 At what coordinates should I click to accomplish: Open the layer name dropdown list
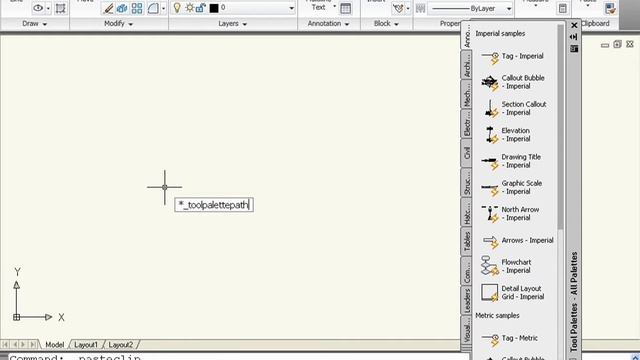pyautogui.click(x=291, y=8)
